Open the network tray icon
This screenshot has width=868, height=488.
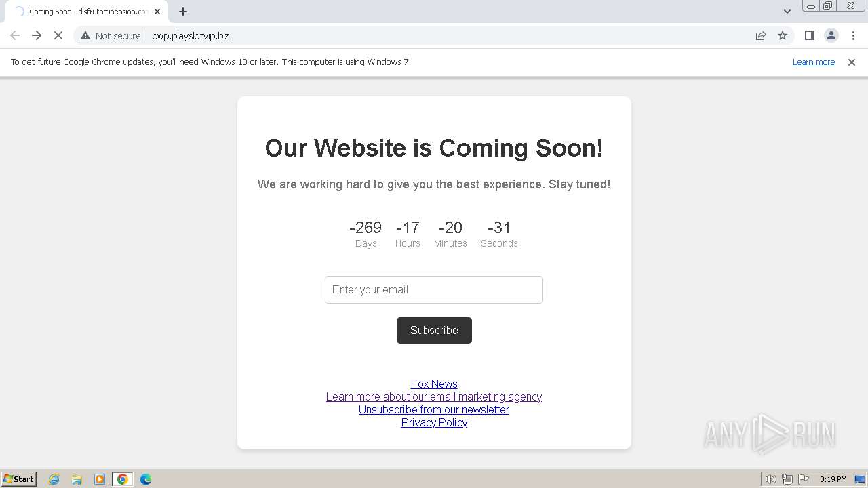pos(787,479)
